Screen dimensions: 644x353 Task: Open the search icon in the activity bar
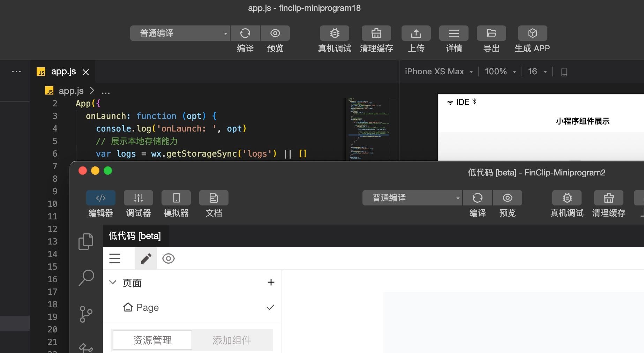click(x=86, y=278)
